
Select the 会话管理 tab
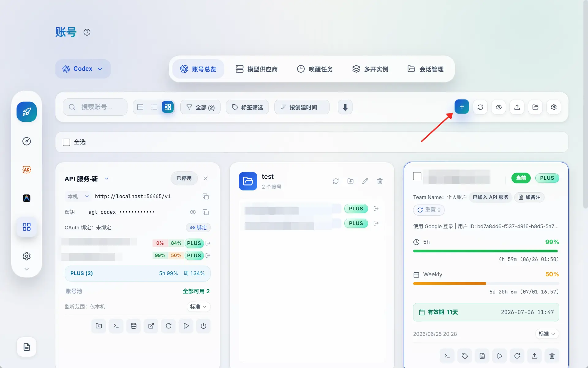point(425,69)
